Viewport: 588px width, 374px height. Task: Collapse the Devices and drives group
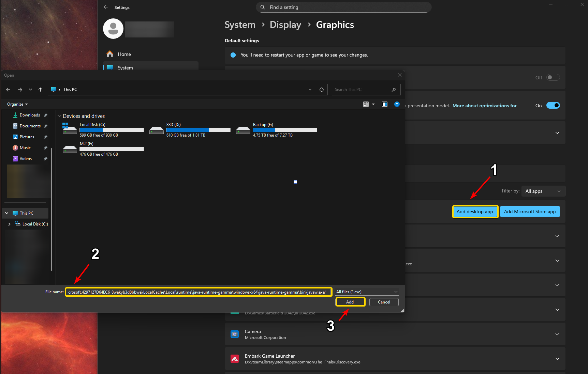[60, 116]
